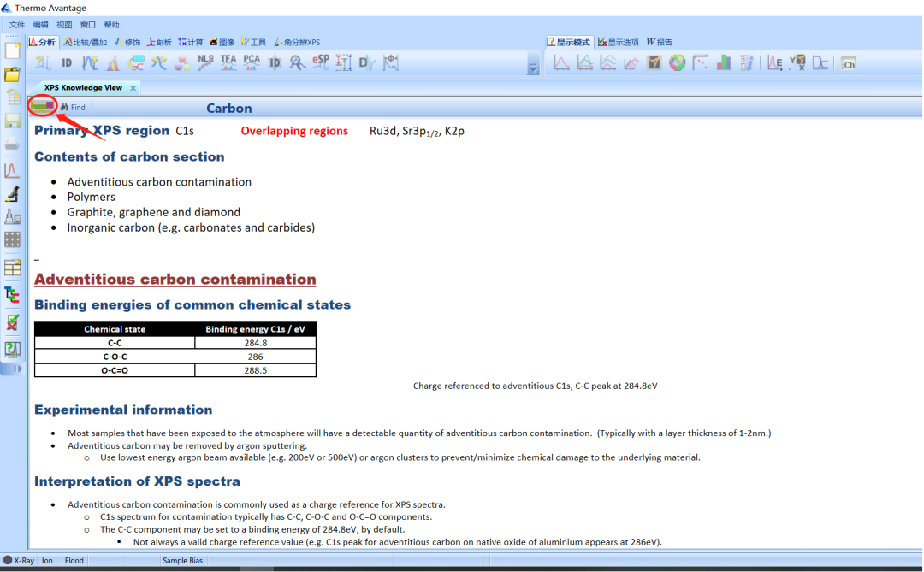Click the Find button in Knowledge View
Viewport: 924px width, 572px height.
coord(73,107)
